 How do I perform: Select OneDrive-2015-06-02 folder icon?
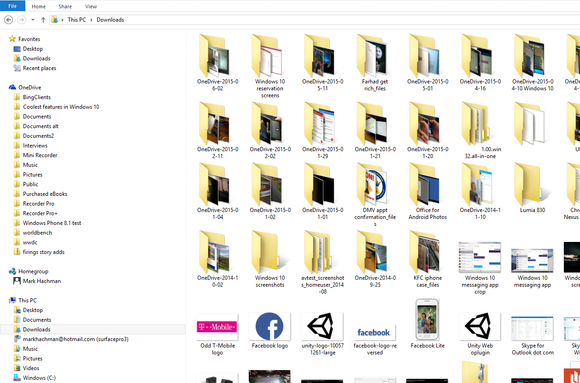(215, 56)
